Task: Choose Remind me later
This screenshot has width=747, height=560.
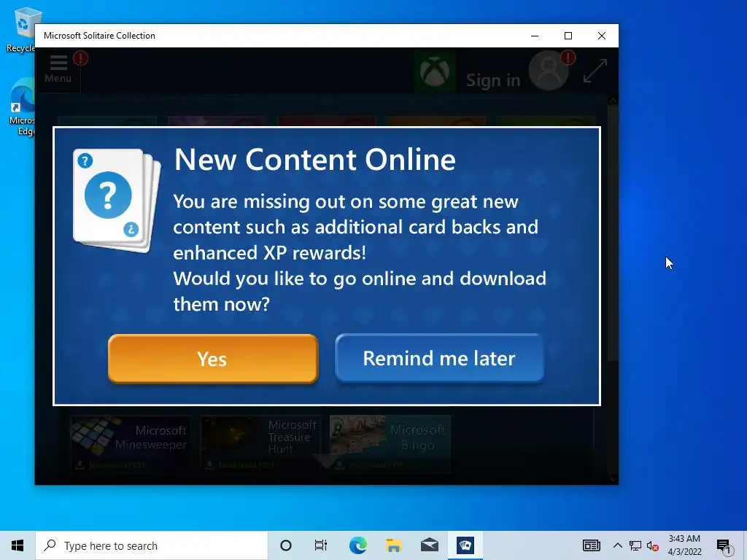Action: (x=438, y=358)
